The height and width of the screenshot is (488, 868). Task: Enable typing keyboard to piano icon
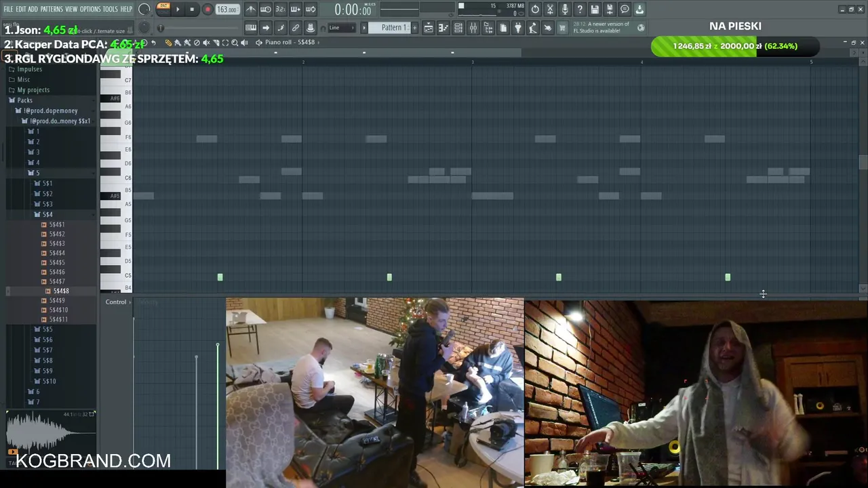[x=251, y=28]
